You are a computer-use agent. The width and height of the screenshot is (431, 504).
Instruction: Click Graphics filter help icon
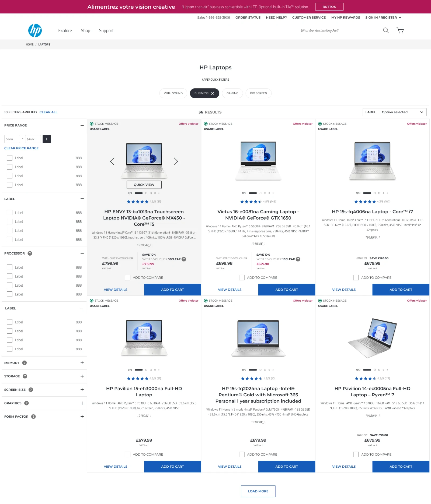point(26,403)
